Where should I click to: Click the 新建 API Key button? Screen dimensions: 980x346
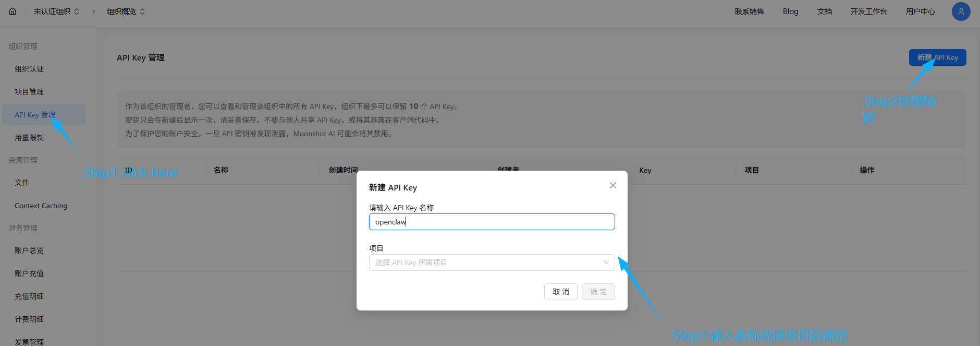(x=937, y=57)
